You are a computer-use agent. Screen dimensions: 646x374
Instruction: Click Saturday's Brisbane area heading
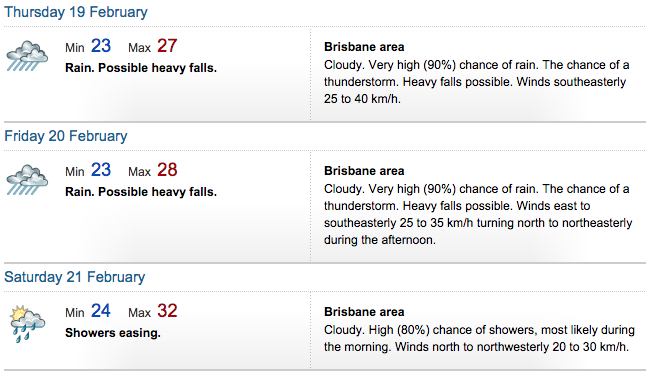[364, 312]
